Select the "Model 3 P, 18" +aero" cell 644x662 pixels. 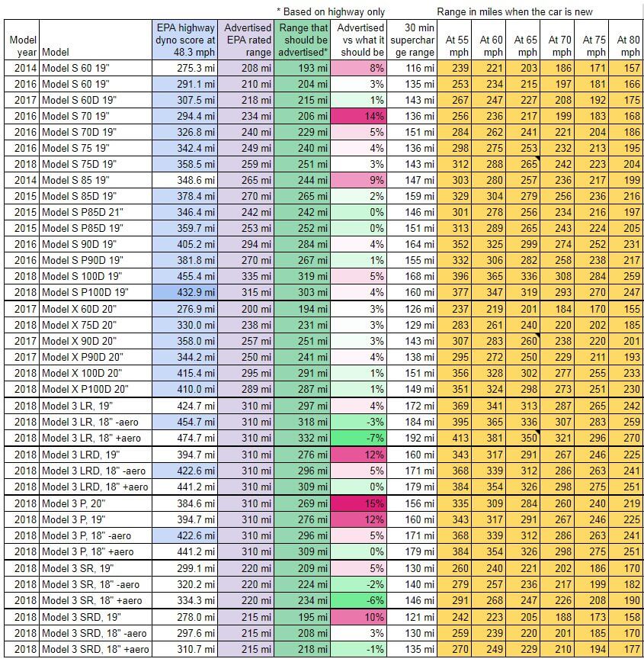96,552
